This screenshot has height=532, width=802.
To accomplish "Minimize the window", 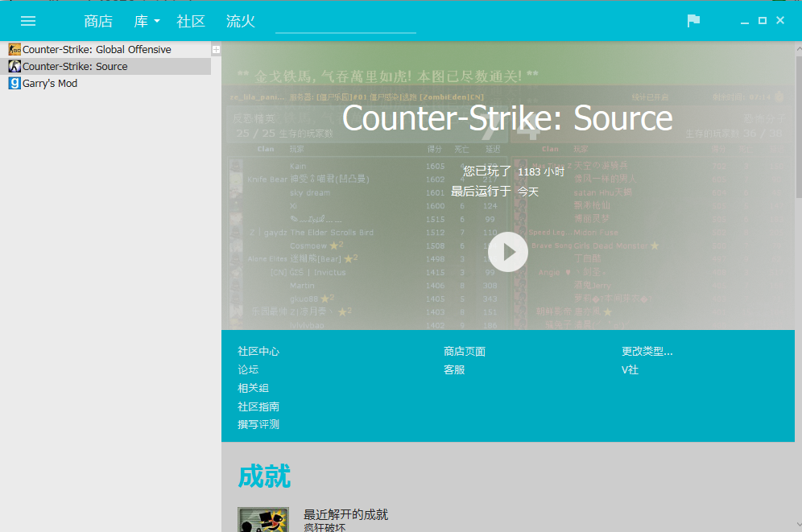I will pyautogui.click(x=745, y=22).
